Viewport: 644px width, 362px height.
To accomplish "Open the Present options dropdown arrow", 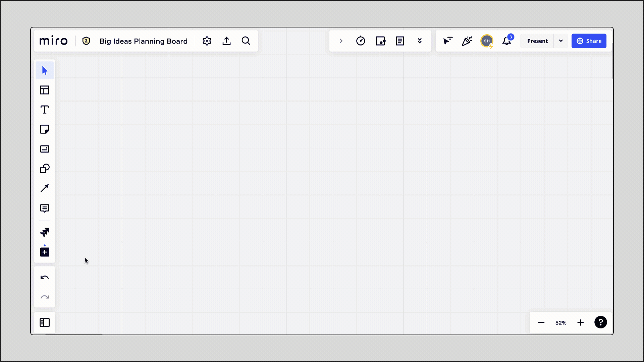I will (561, 41).
